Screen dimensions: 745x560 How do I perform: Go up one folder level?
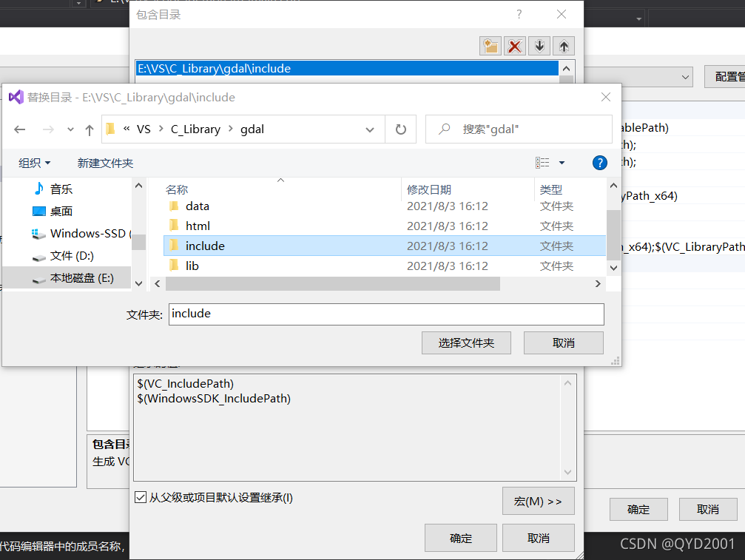[x=90, y=129]
